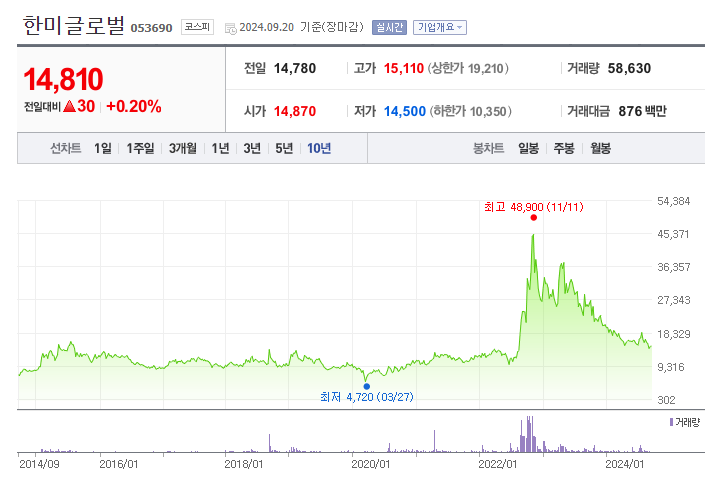Click the calendar clock icon beside the date

click(x=231, y=29)
